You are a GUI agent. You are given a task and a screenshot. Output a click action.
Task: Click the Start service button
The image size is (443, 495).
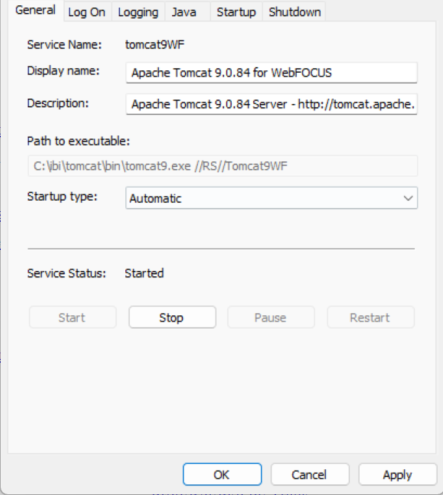(x=73, y=317)
